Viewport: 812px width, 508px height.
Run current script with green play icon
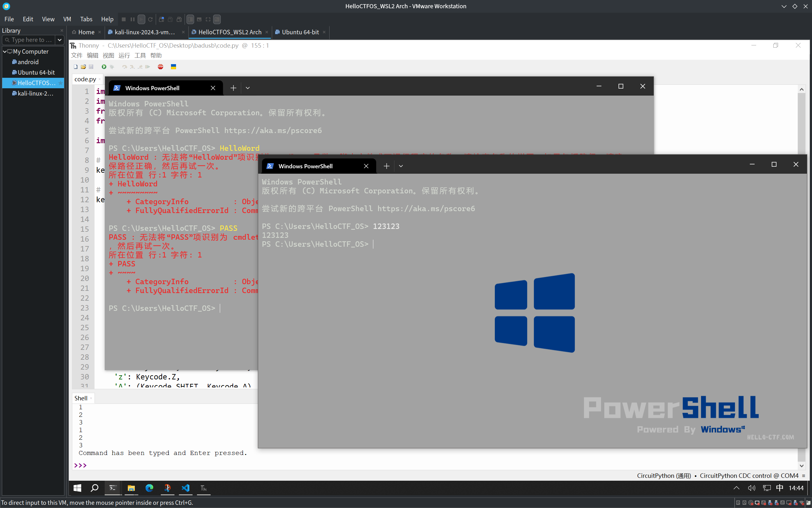point(104,67)
